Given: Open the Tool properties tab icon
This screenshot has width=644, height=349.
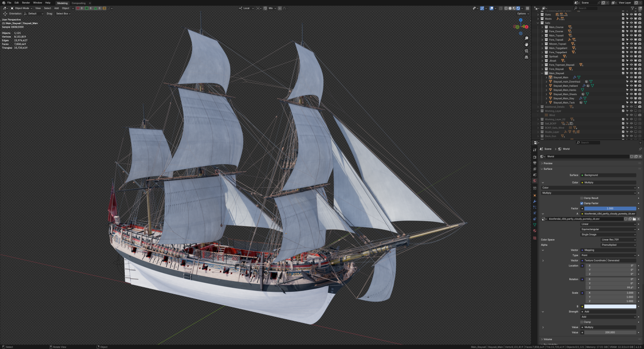Looking at the screenshot, I should pos(534,149).
